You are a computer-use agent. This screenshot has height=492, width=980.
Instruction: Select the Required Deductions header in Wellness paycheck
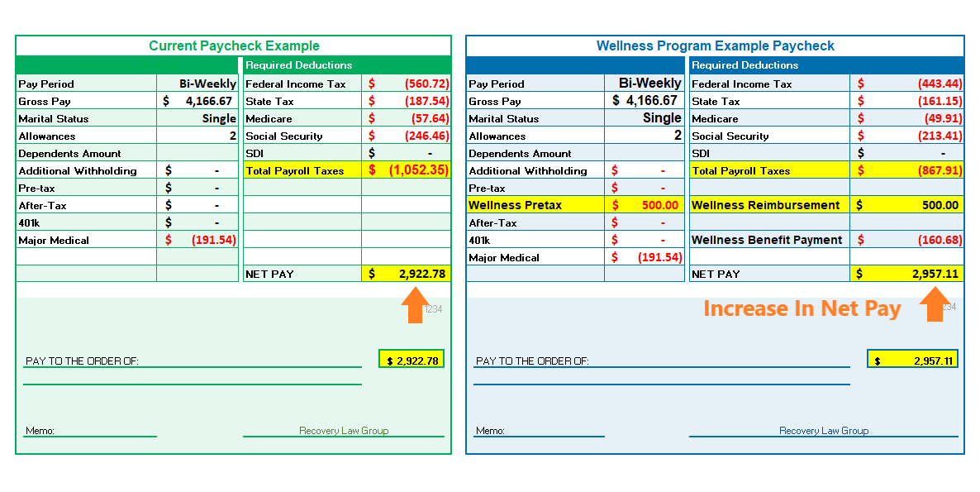tap(745, 65)
